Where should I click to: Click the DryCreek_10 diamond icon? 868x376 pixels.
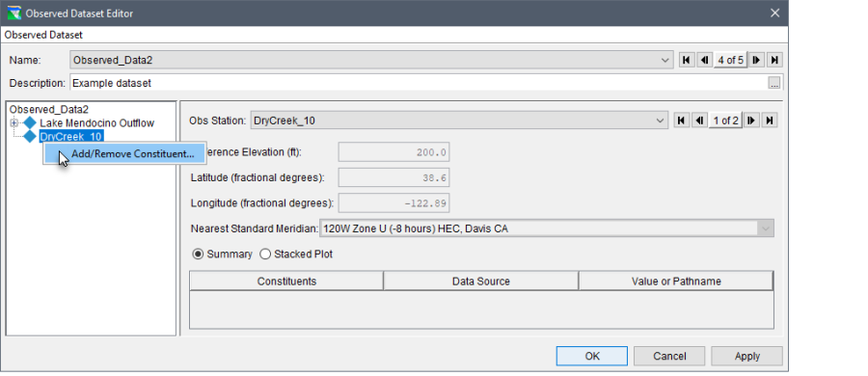30,136
